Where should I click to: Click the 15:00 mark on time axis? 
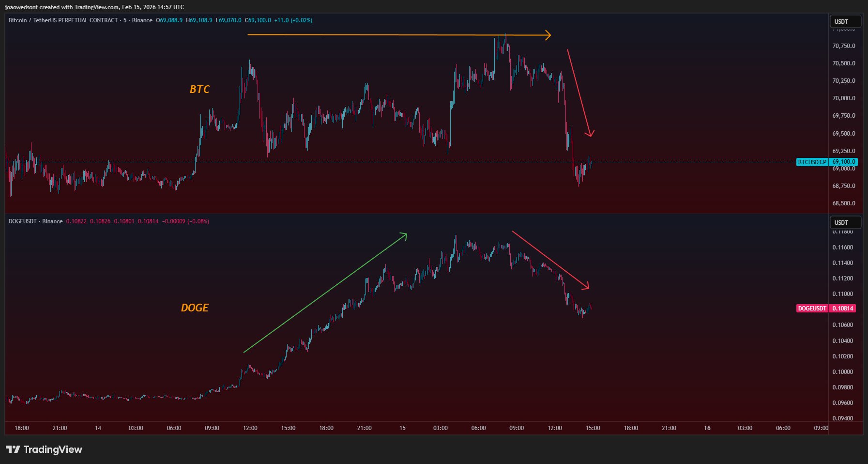[x=593, y=428]
